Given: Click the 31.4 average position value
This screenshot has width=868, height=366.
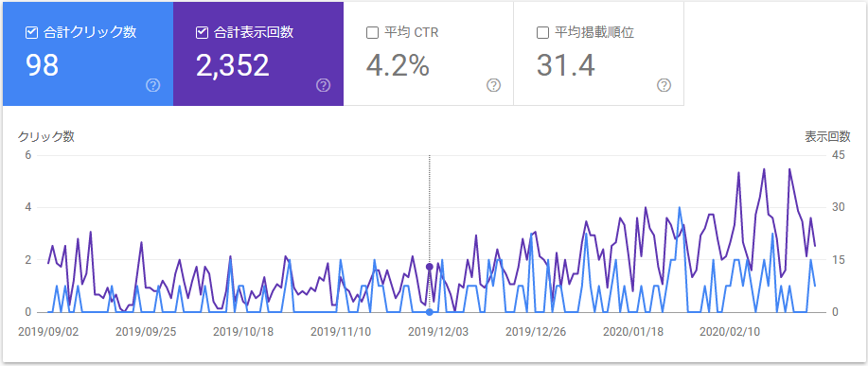Looking at the screenshot, I should coord(566,65).
